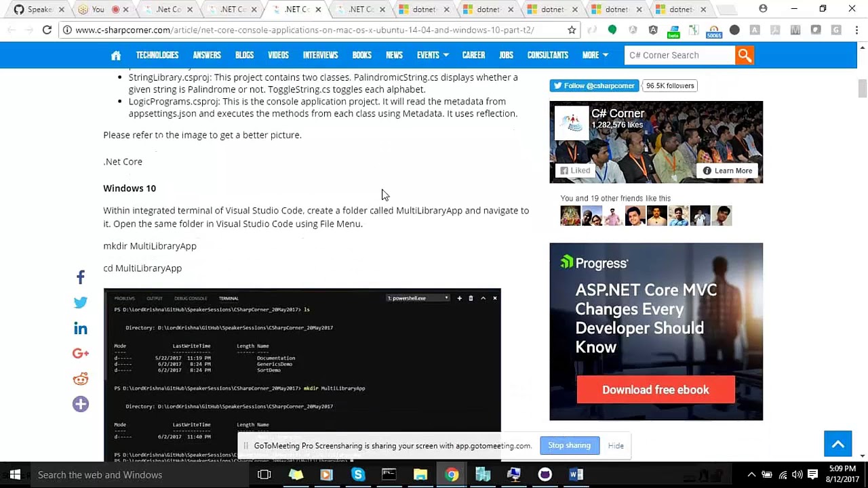Image resolution: width=868 pixels, height=488 pixels.
Task: Share article via LinkedIn icon
Action: click(x=81, y=329)
